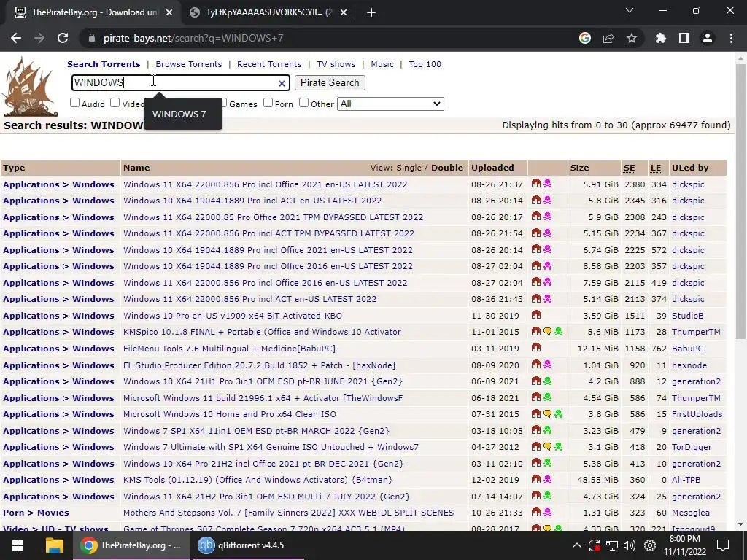Open uploader StudioB profile link
This screenshot has height=560, width=747.
687,315
